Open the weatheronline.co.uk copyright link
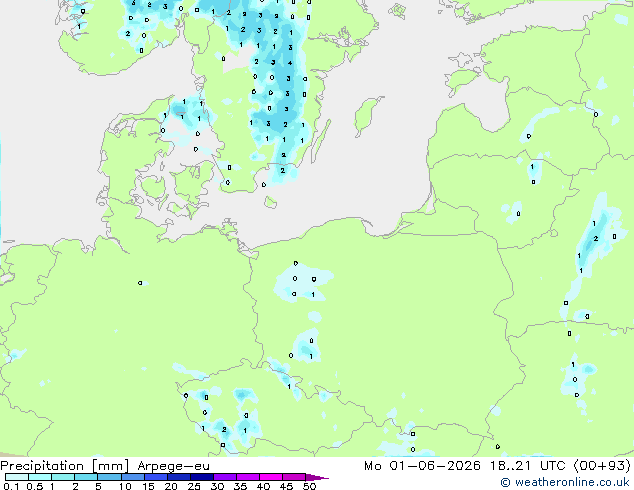 point(565,482)
